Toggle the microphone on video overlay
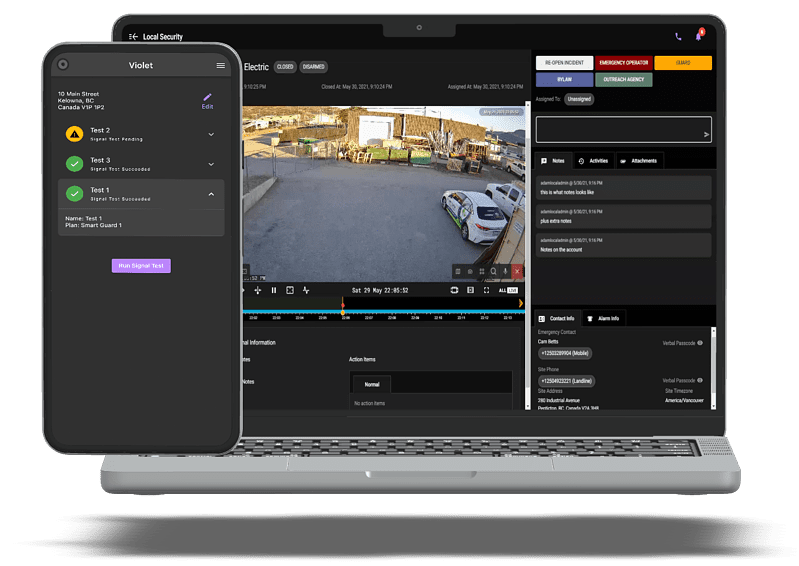Viewport: 799px width, 566px height. [505, 272]
